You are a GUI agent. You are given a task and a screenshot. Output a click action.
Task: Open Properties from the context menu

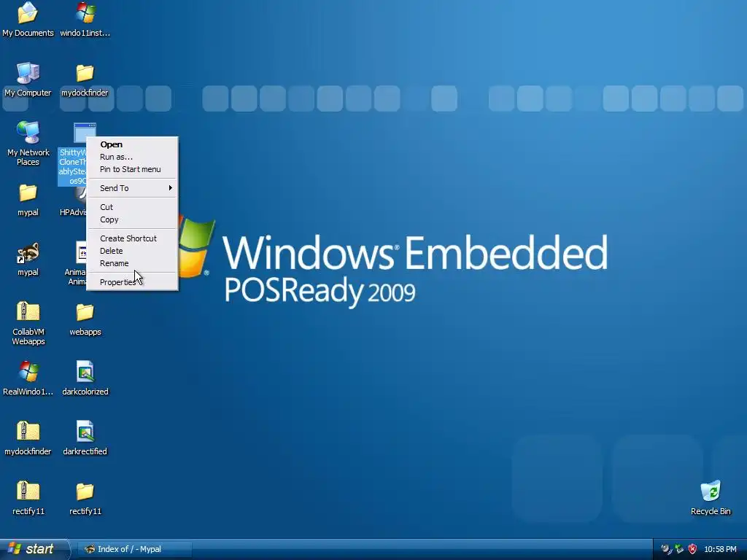pyautogui.click(x=132, y=282)
